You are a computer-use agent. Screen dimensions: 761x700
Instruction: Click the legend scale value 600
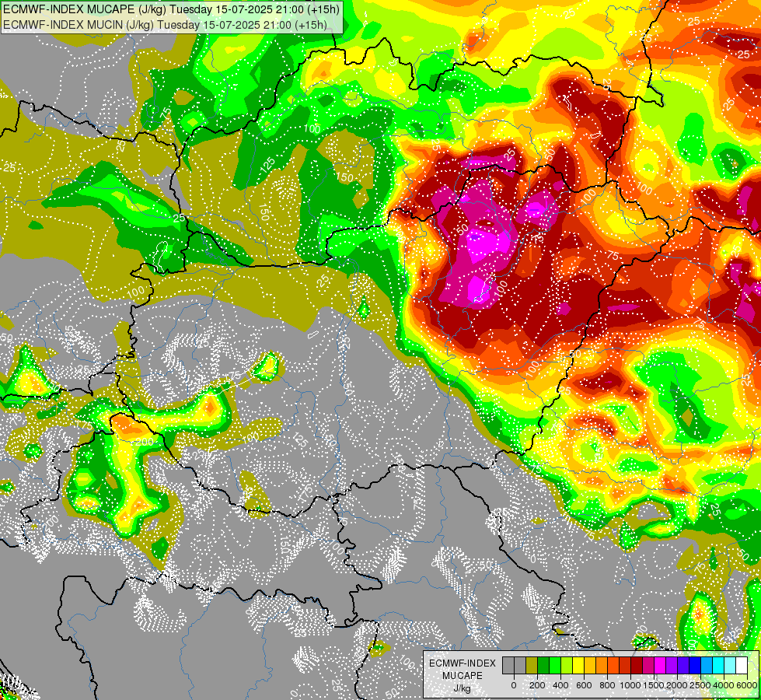pyautogui.click(x=584, y=685)
